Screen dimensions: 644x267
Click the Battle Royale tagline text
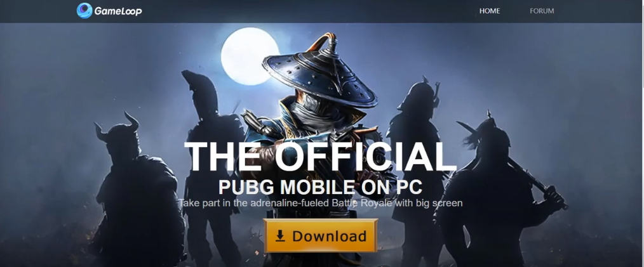pos(320,202)
